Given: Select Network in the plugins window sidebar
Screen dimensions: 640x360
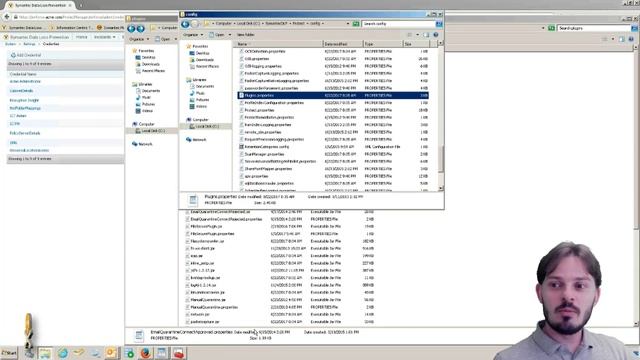Looking at the screenshot, I should 145,144.
